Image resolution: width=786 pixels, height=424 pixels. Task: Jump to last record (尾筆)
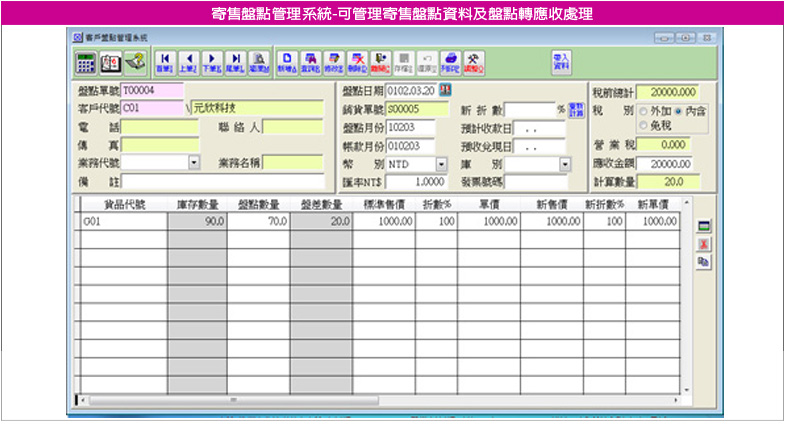point(235,62)
